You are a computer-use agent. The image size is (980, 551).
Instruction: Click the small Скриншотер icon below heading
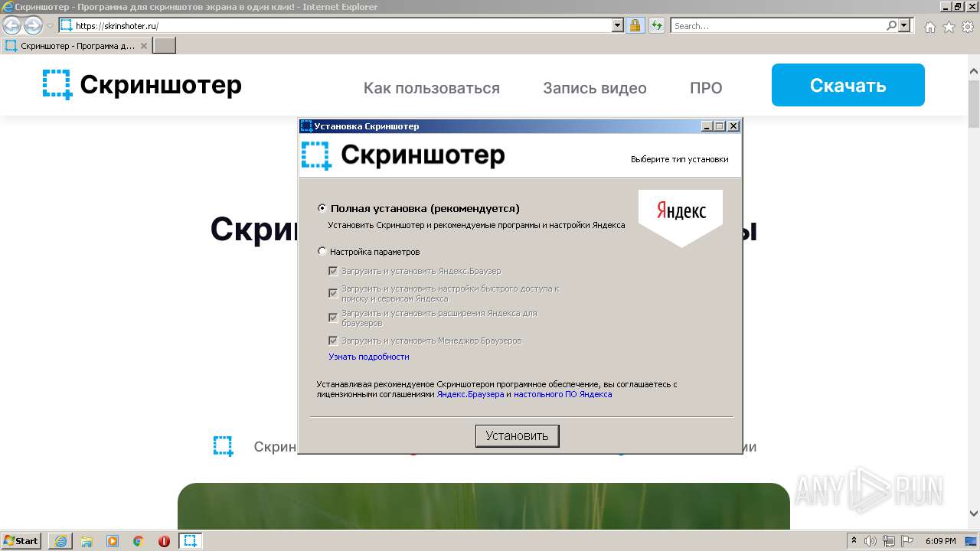pos(223,446)
